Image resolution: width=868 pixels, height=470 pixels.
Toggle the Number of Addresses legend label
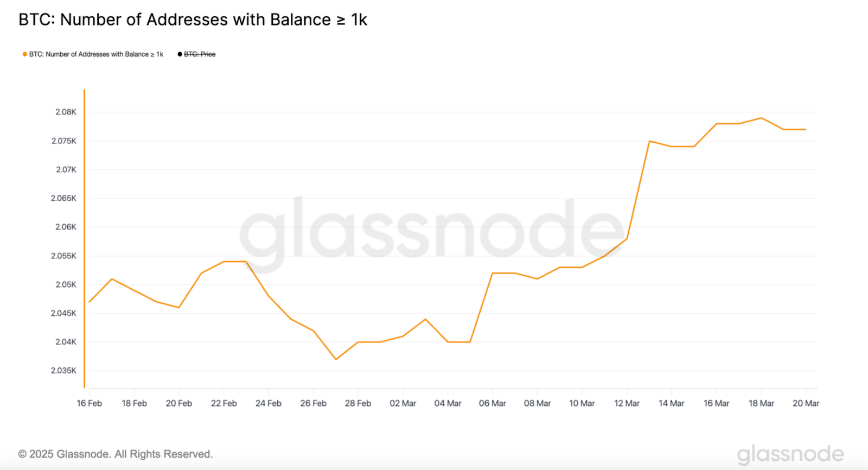tap(96, 54)
